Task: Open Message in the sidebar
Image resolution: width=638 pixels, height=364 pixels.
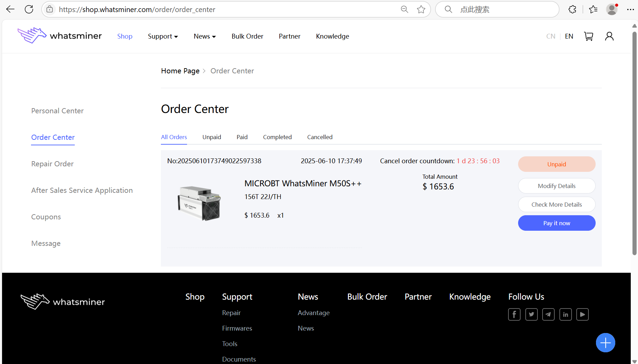Action: 46,243
